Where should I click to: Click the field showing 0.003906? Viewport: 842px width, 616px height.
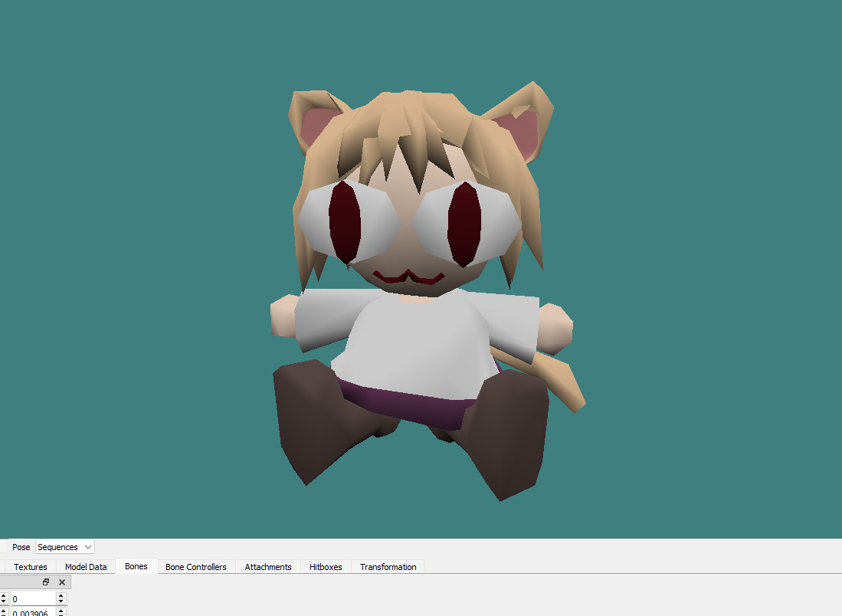(x=32, y=613)
